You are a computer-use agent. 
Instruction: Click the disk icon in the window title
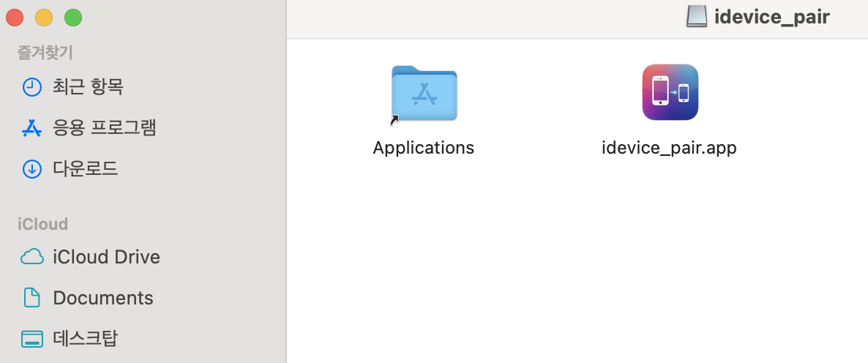click(x=697, y=17)
